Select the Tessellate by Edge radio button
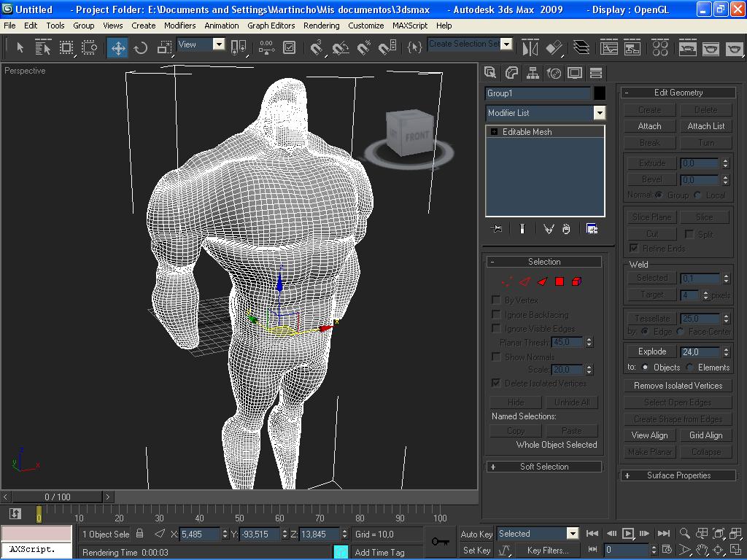The image size is (747, 560). pos(645,331)
